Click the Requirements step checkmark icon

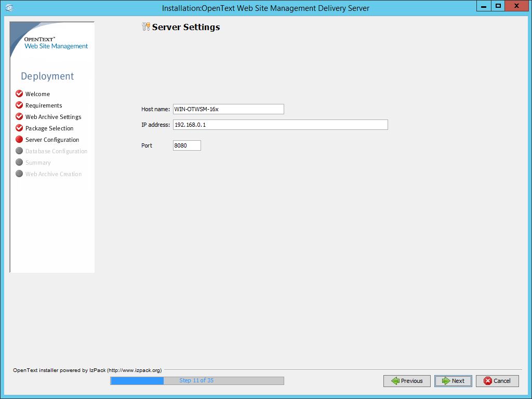click(19, 105)
